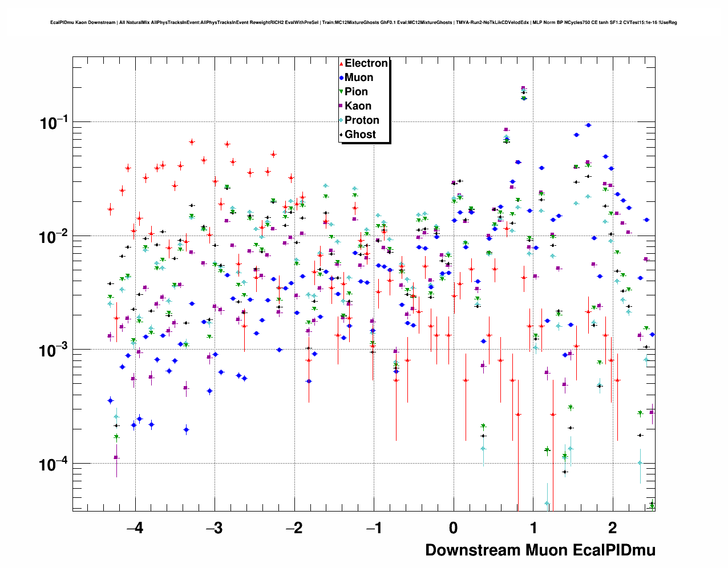Click the 2 x-axis tick label

(613, 528)
